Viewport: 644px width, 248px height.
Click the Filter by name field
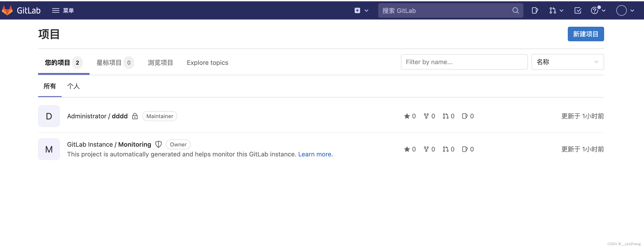(464, 62)
